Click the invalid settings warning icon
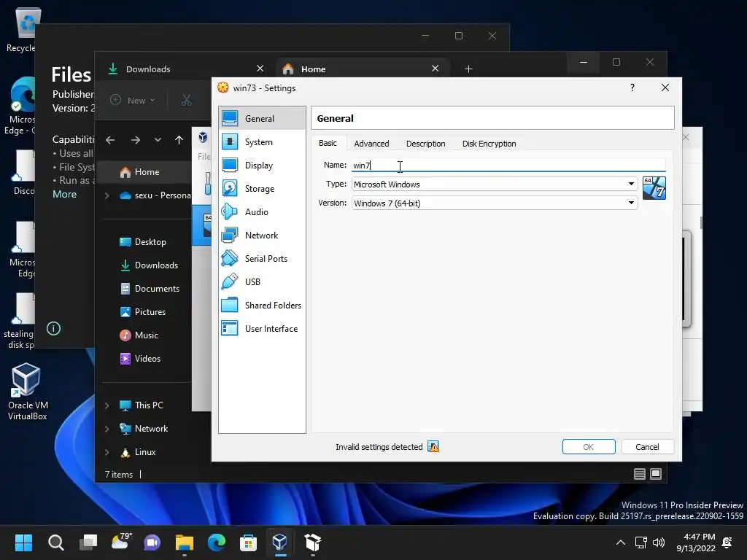Screen dimensions: 747x560 point(433,447)
